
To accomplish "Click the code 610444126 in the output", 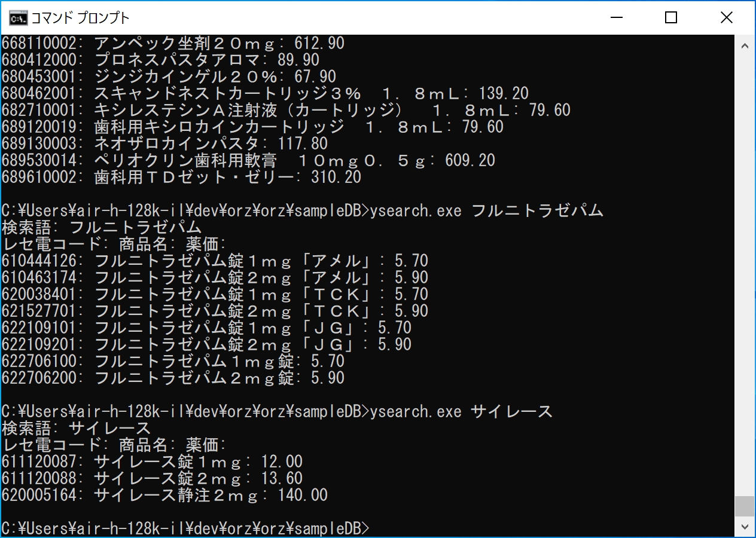I will click(44, 261).
